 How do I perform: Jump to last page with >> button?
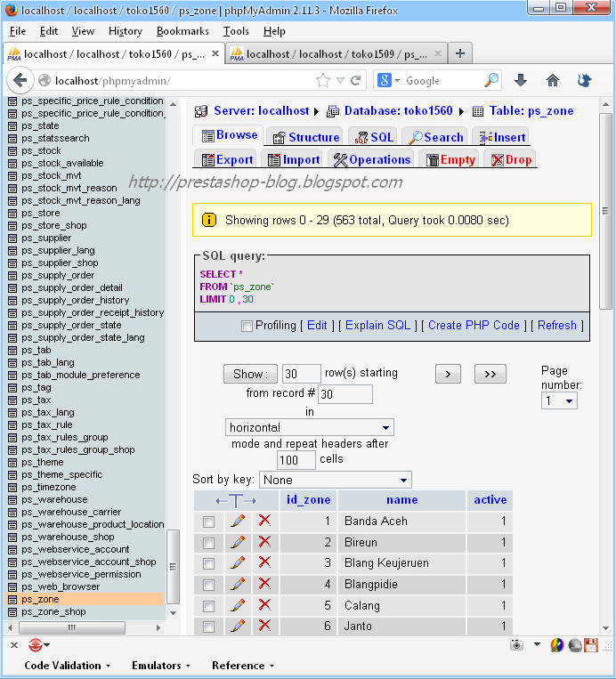(x=490, y=374)
